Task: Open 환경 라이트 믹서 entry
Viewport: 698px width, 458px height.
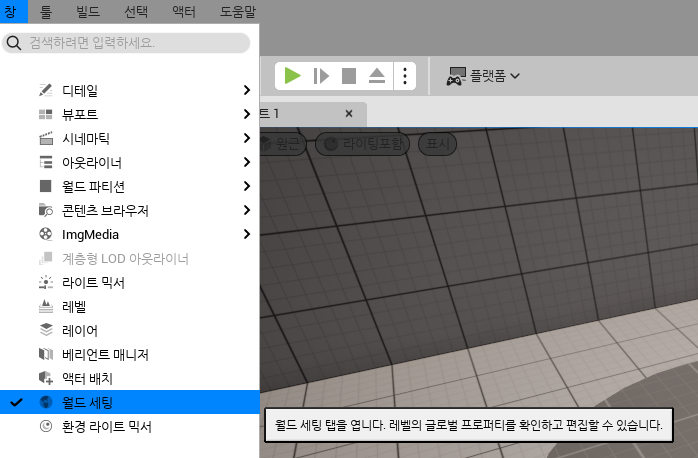Action: [130, 426]
